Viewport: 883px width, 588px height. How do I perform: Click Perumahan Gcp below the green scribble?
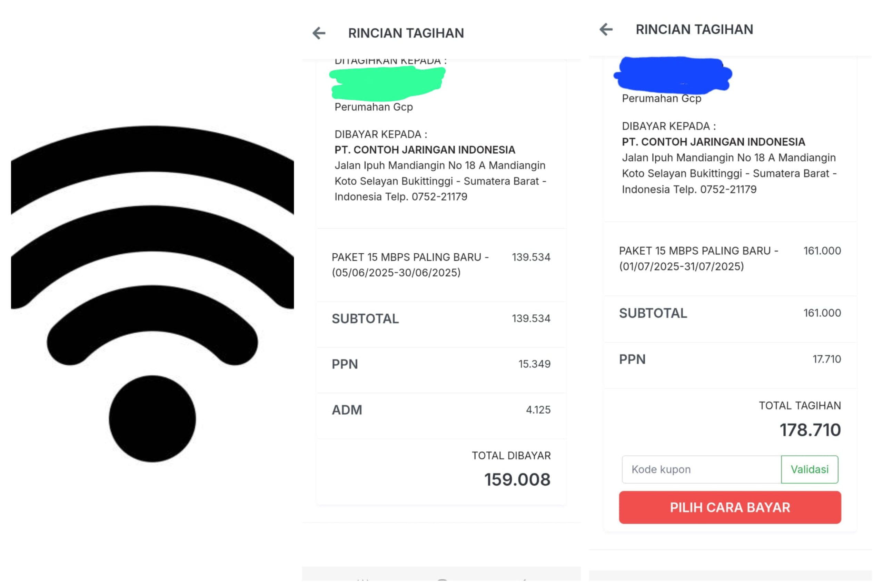coord(374,107)
